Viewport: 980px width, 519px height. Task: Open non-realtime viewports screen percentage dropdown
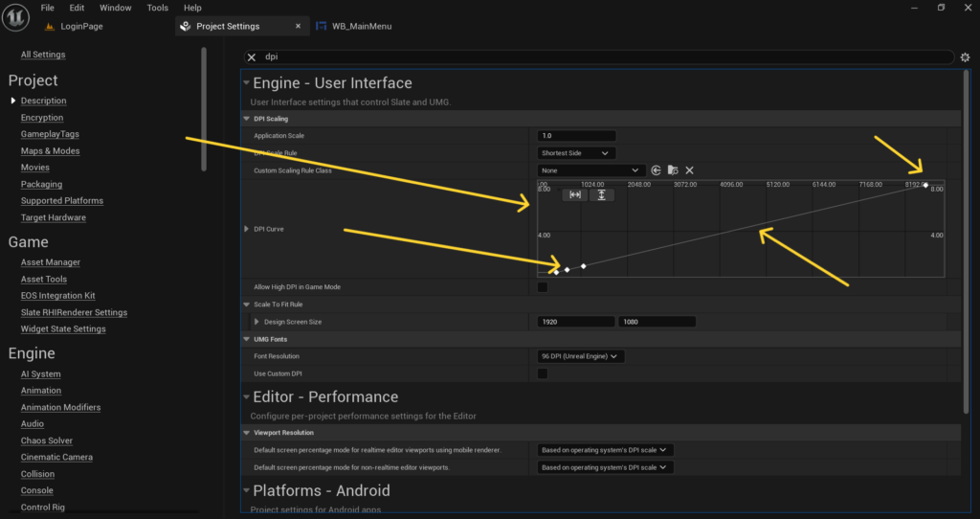tap(606, 467)
